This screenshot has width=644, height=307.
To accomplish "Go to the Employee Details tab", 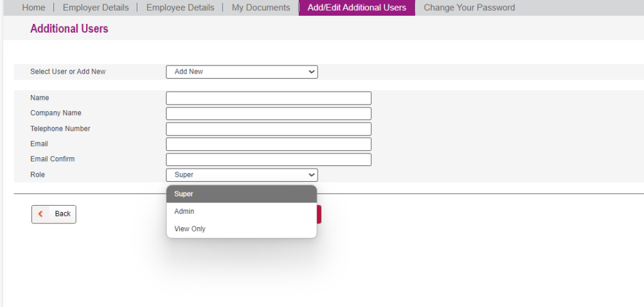I will [180, 8].
